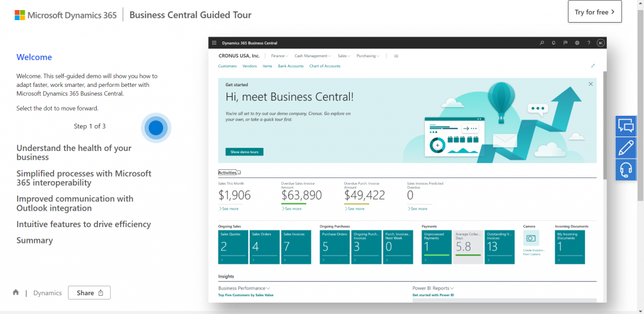The width and height of the screenshot is (644, 314).
Task: Open the settings gear icon
Action: (x=577, y=43)
